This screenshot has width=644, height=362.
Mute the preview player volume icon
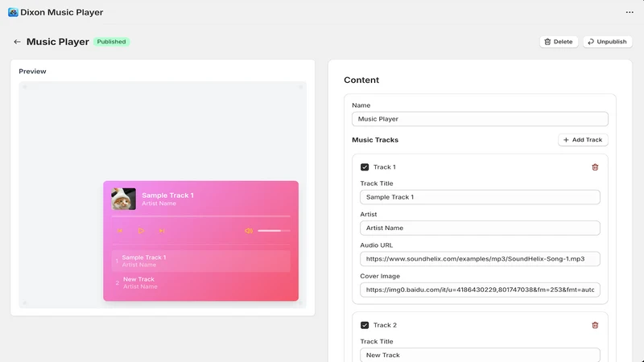click(x=249, y=231)
